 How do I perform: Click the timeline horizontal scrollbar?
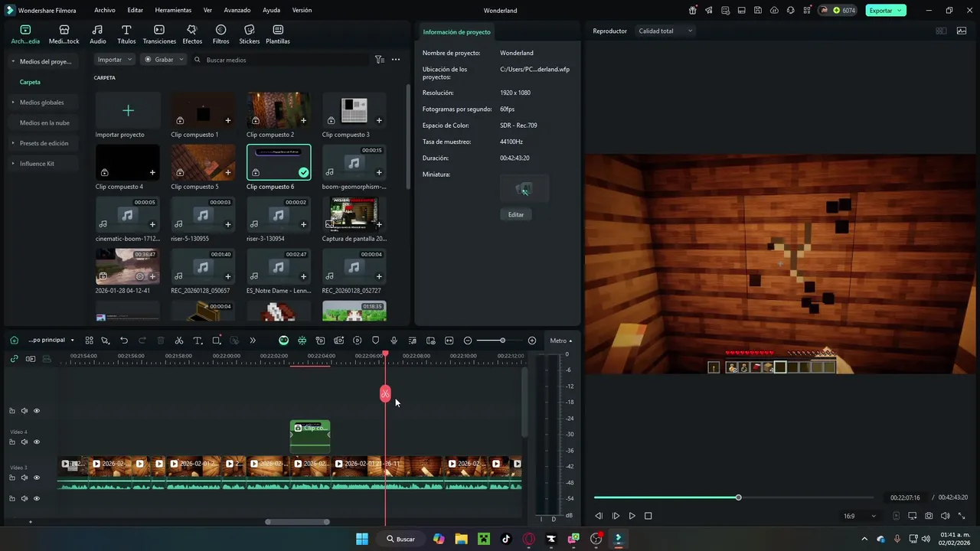[x=297, y=522]
